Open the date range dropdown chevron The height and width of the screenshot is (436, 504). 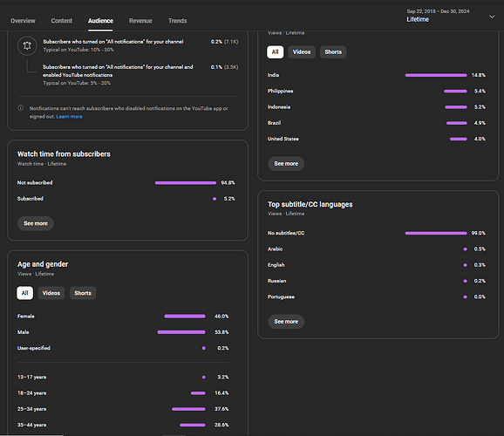tap(492, 17)
